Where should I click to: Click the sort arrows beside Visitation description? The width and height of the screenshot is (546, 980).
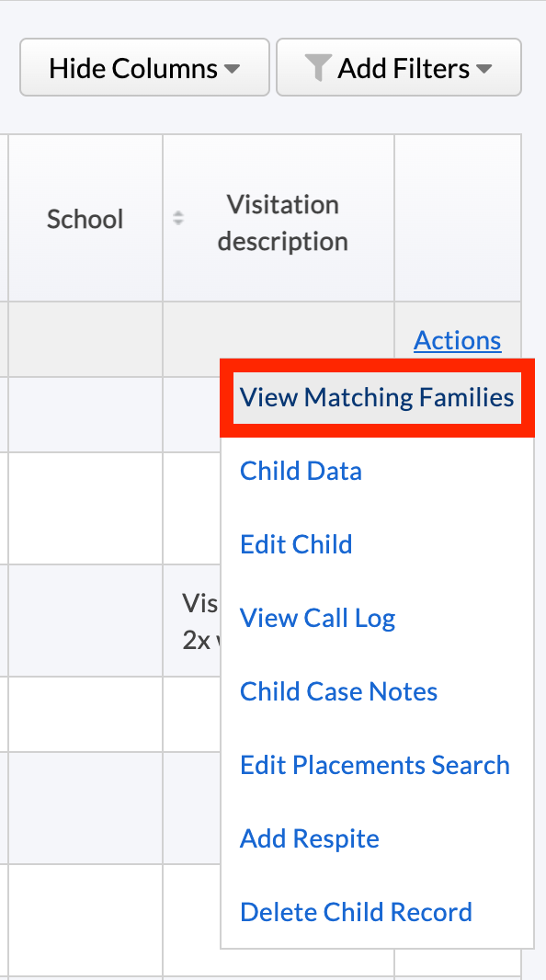(177, 219)
